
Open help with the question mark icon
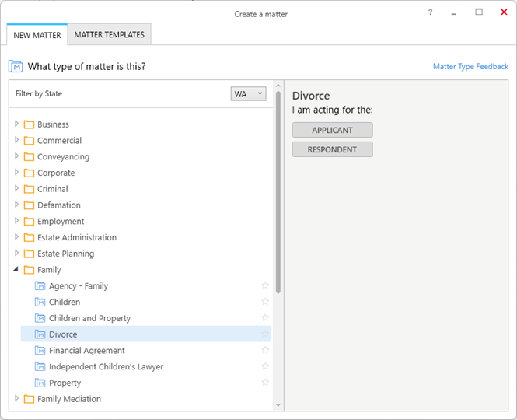[x=430, y=12]
